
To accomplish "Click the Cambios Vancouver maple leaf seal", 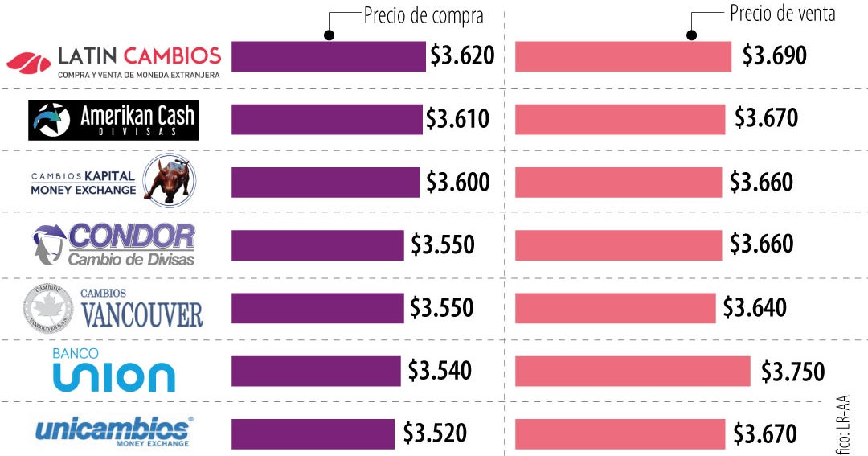I will pos(48,307).
